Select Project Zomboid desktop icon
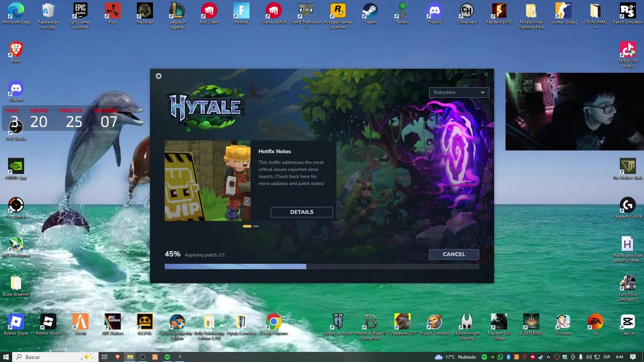 click(435, 324)
